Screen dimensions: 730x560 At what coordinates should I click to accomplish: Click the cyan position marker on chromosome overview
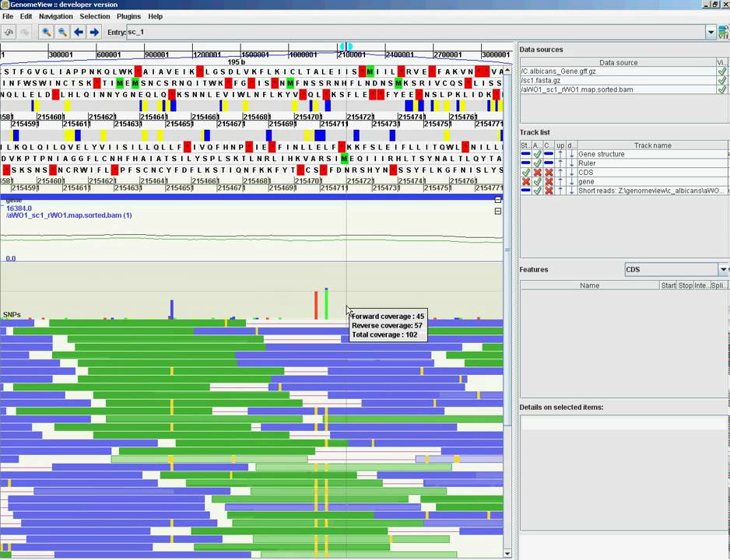(346, 47)
